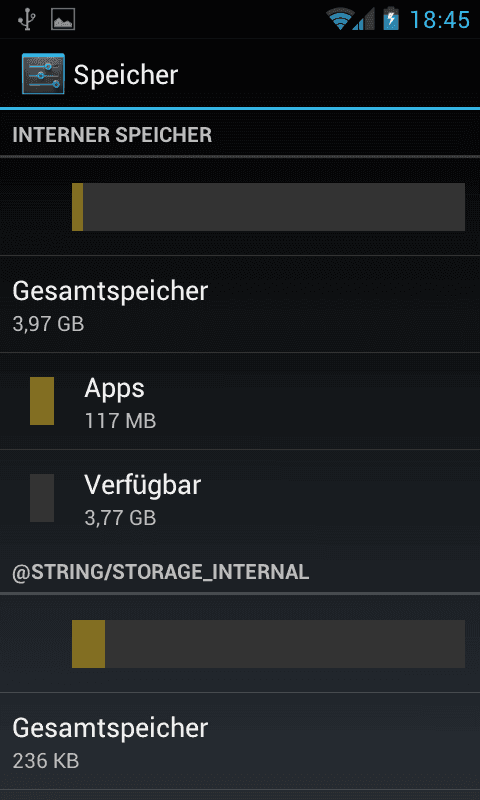Screen dimensions: 480x800
Task: Tap the 18:45 clock in status bar
Action: [440, 20]
